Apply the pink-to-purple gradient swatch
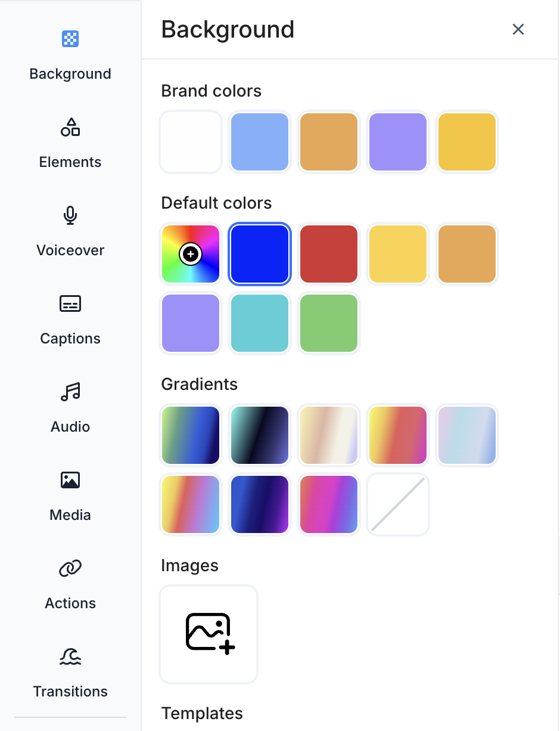The height and width of the screenshot is (731, 560). pyautogui.click(x=329, y=504)
